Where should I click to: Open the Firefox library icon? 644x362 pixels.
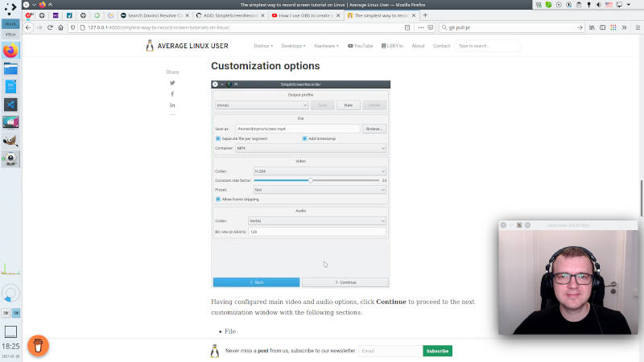click(592, 27)
